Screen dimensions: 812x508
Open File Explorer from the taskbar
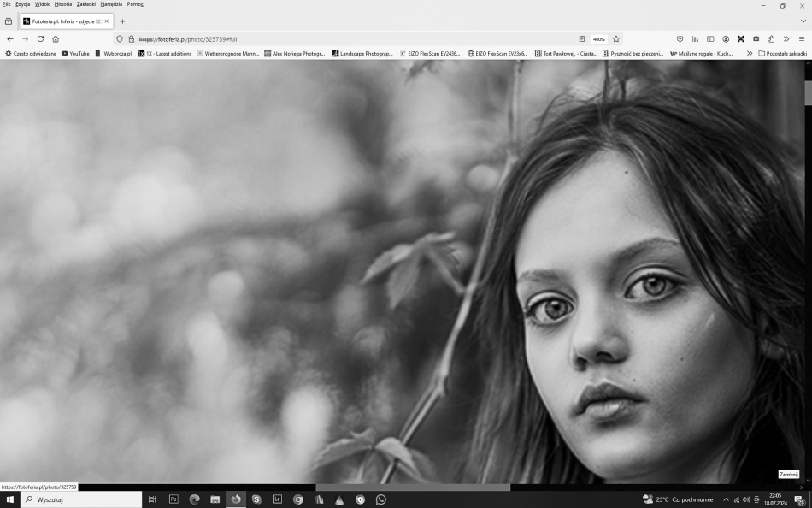coord(215,499)
